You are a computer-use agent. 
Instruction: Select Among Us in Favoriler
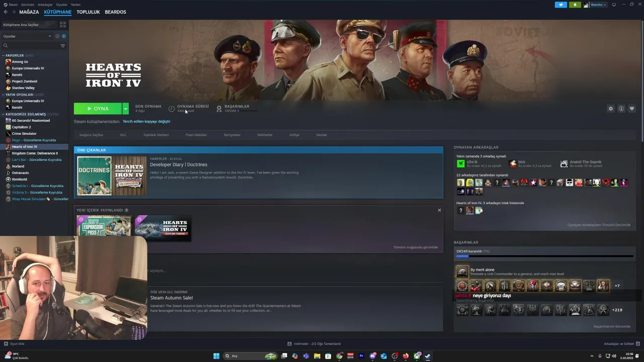pyautogui.click(x=20, y=62)
